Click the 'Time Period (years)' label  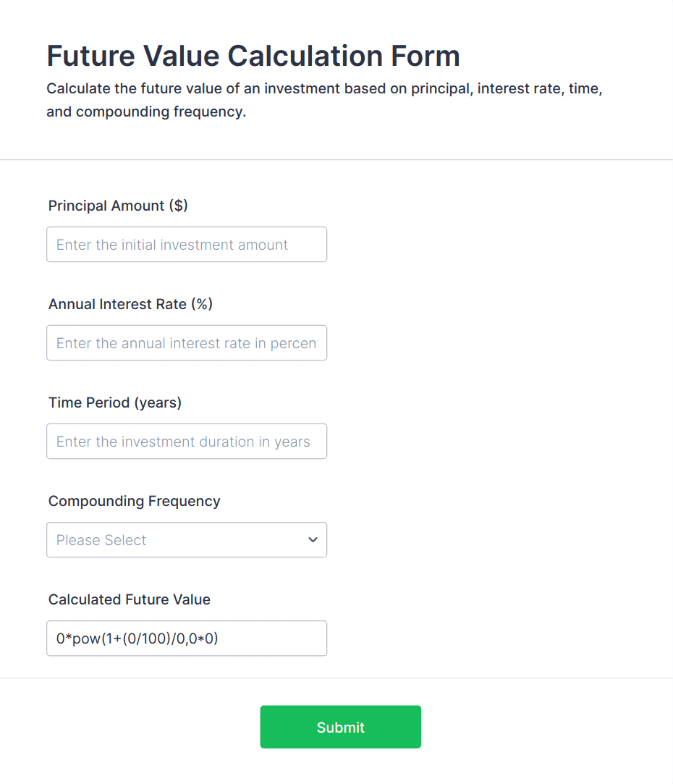point(115,402)
